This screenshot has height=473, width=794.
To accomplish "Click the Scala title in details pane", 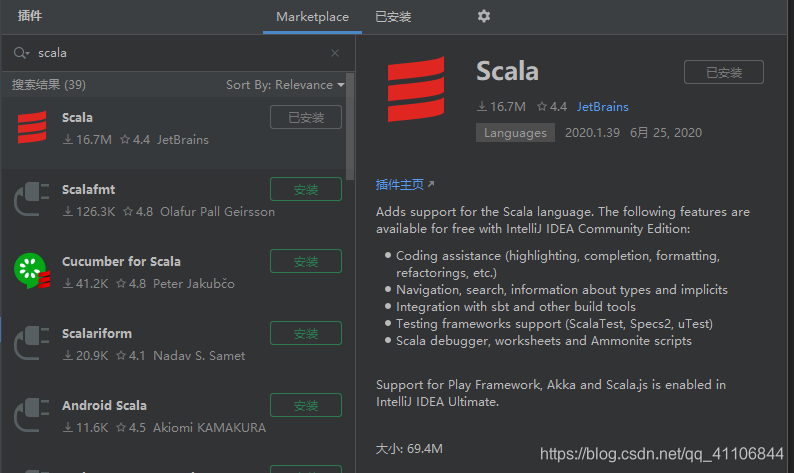I will [x=507, y=71].
